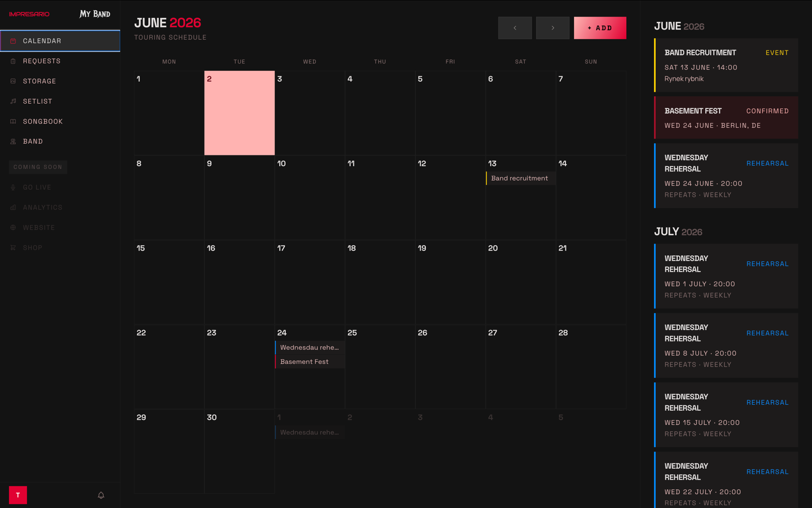Select day 28 in the calendar
Screen dimensions: 812x508
pos(591,367)
